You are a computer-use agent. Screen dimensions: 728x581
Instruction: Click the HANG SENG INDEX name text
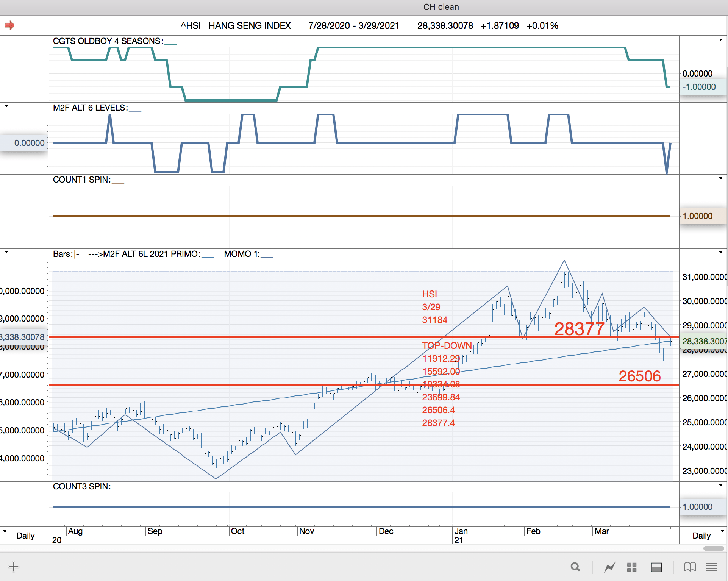pyautogui.click(x=250, y=26)
